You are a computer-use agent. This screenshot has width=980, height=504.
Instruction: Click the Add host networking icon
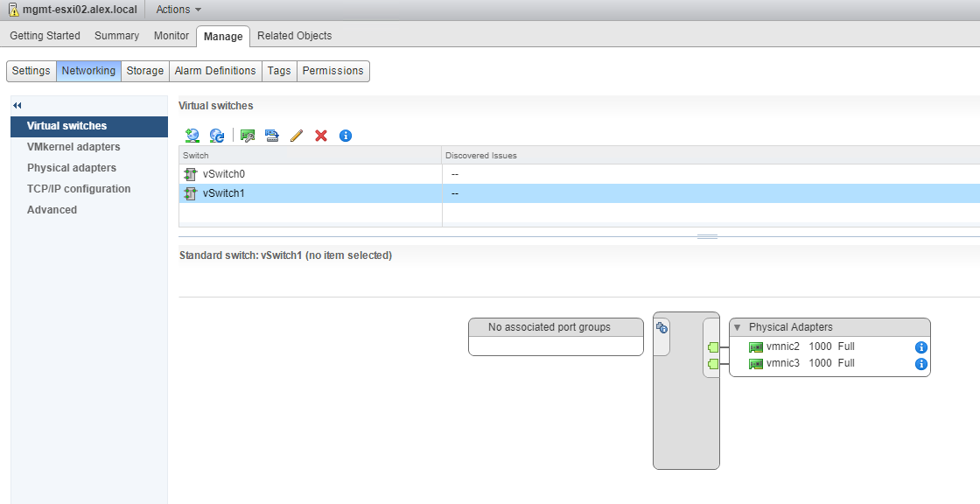pyautogui.click(x=192, y=136)
